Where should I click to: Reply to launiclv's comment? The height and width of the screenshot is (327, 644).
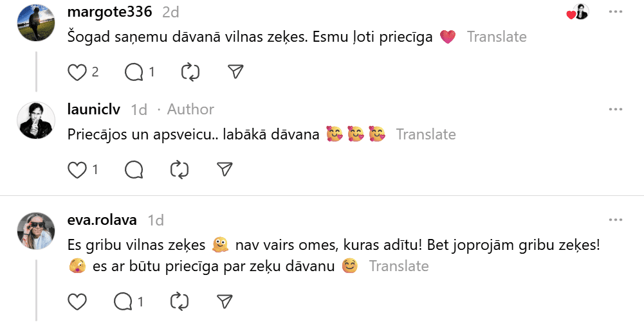pos(134,170)
